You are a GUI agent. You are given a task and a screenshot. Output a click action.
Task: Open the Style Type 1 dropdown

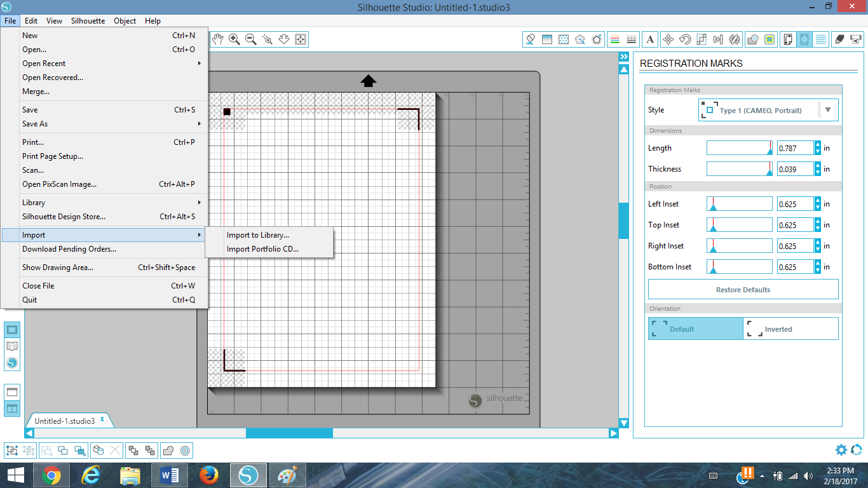tap(768, 110)
